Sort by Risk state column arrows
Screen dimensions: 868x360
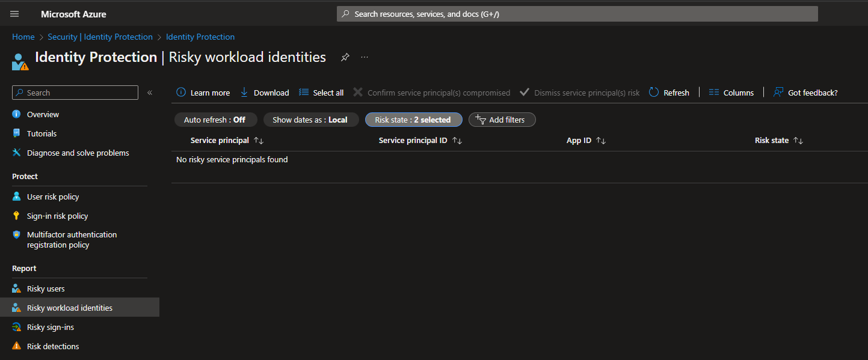[798, 141]
